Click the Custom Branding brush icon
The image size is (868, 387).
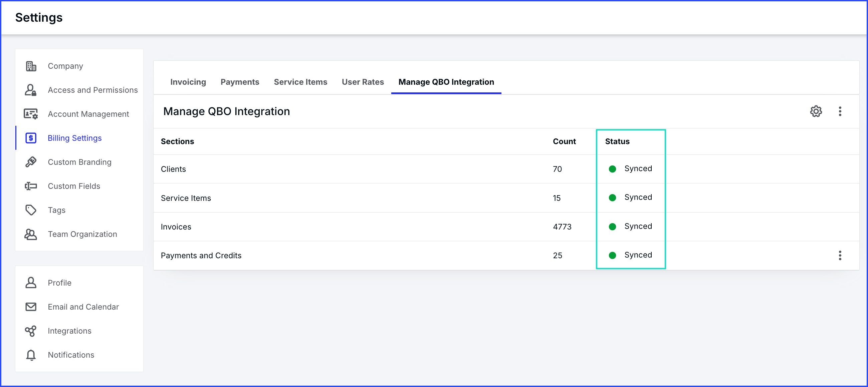pyautogui.click(x=31, y=162)
